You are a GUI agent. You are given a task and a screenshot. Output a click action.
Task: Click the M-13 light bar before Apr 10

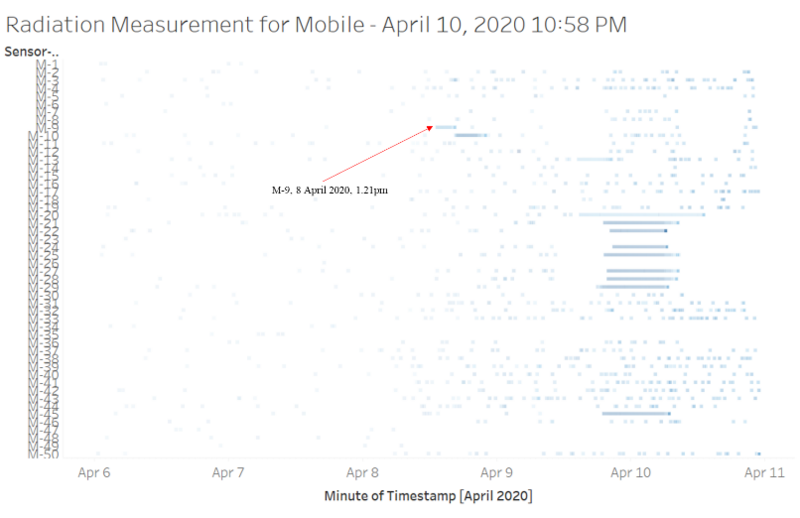pos(595,159)
